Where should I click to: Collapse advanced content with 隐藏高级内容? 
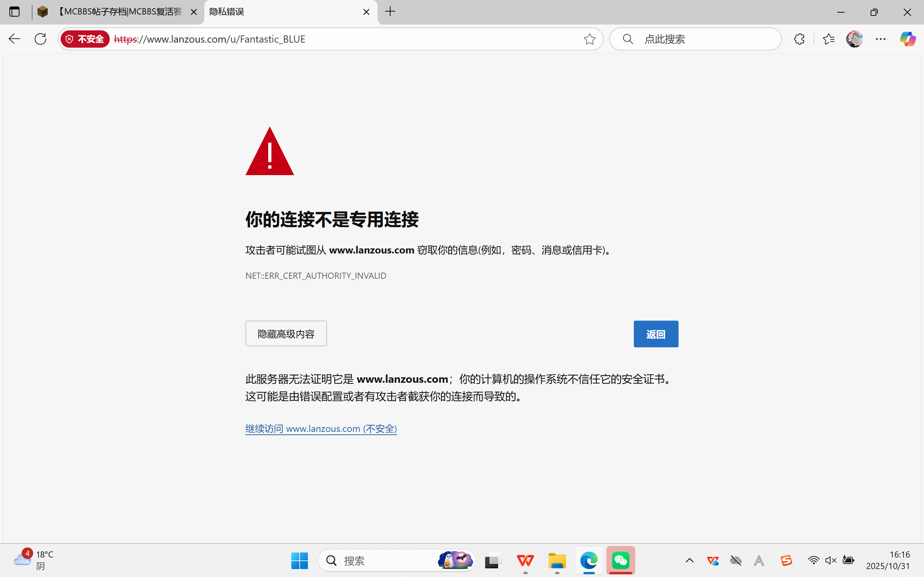286,334
